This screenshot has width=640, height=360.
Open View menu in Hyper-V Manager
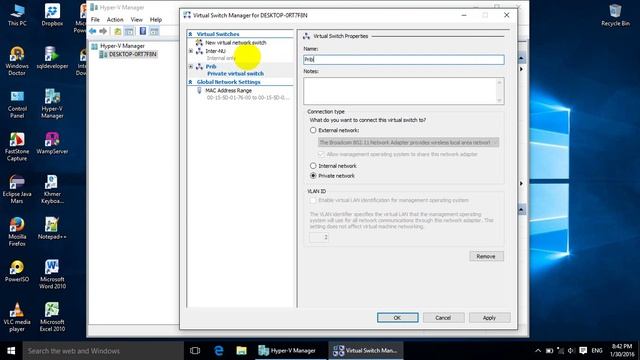tap(137, 20)
